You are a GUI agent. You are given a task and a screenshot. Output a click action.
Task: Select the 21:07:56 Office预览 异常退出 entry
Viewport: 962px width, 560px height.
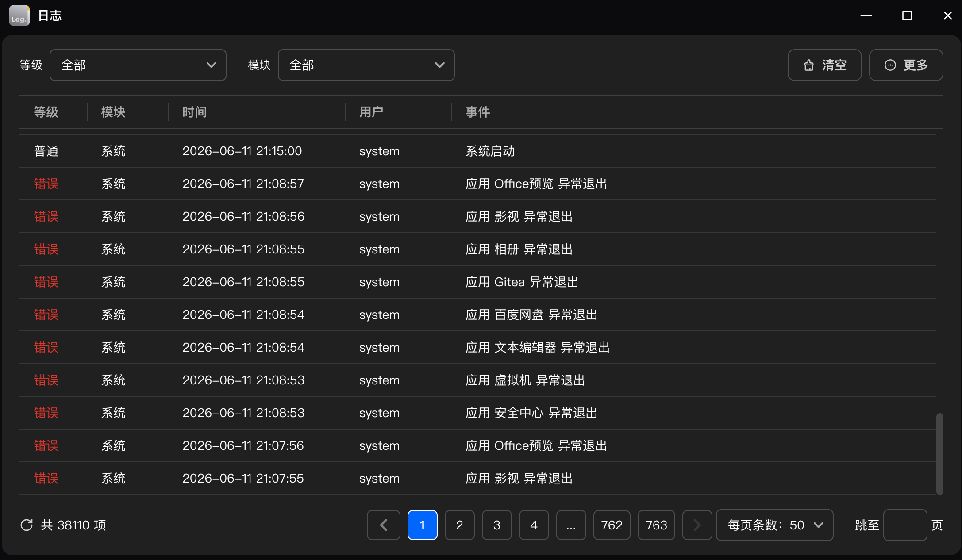click(478, 445)
